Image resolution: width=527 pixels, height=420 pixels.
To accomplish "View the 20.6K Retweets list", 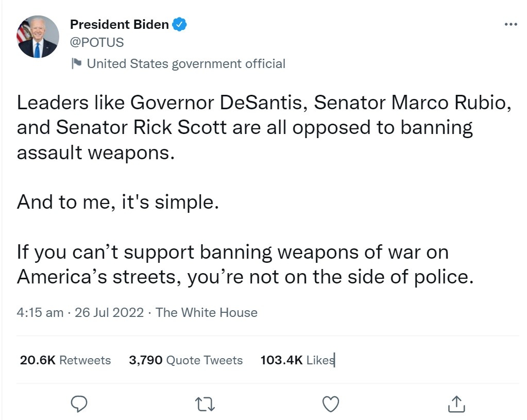I will 65,360.
